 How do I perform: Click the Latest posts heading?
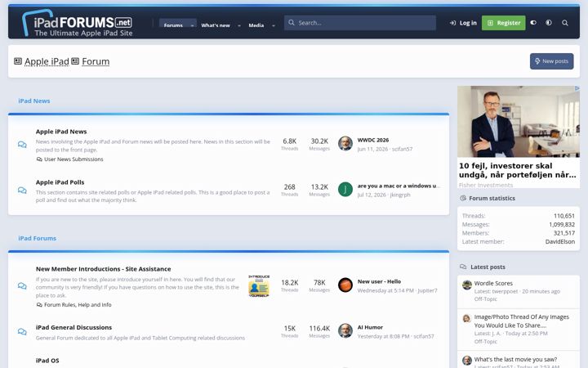[488, 267]
